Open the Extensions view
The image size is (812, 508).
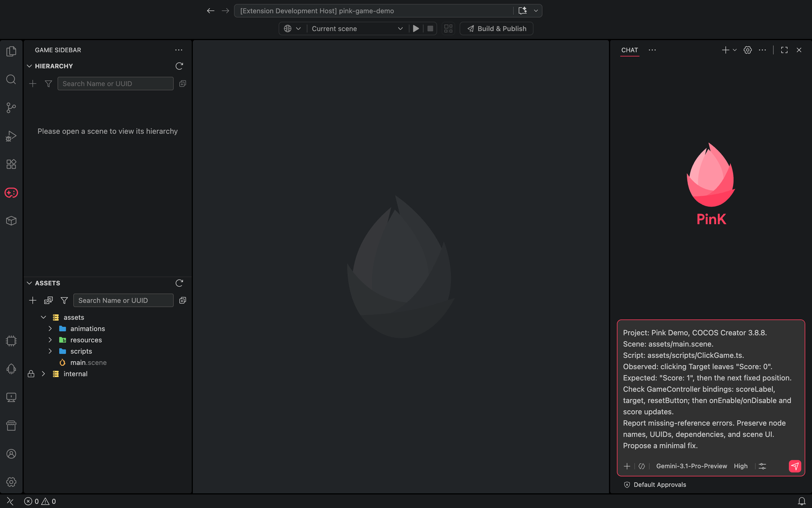[x=11, y=164]
